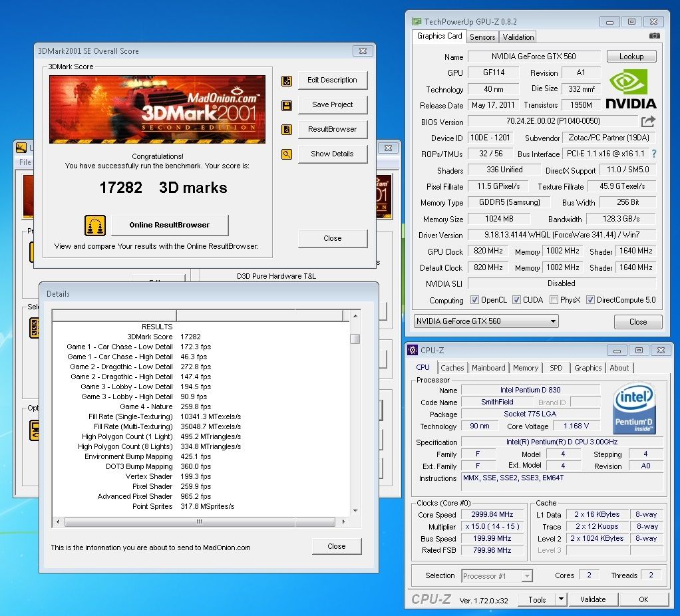
Task: Open the Graphics tab in CPU-Z
Action: tap(588, 368)
